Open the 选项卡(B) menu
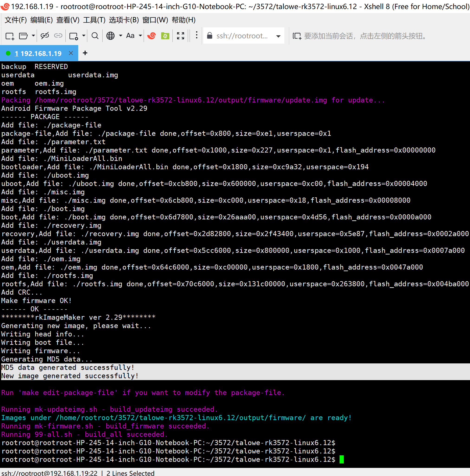This screenshot has height=476, width=470. [x=124, y=20]
